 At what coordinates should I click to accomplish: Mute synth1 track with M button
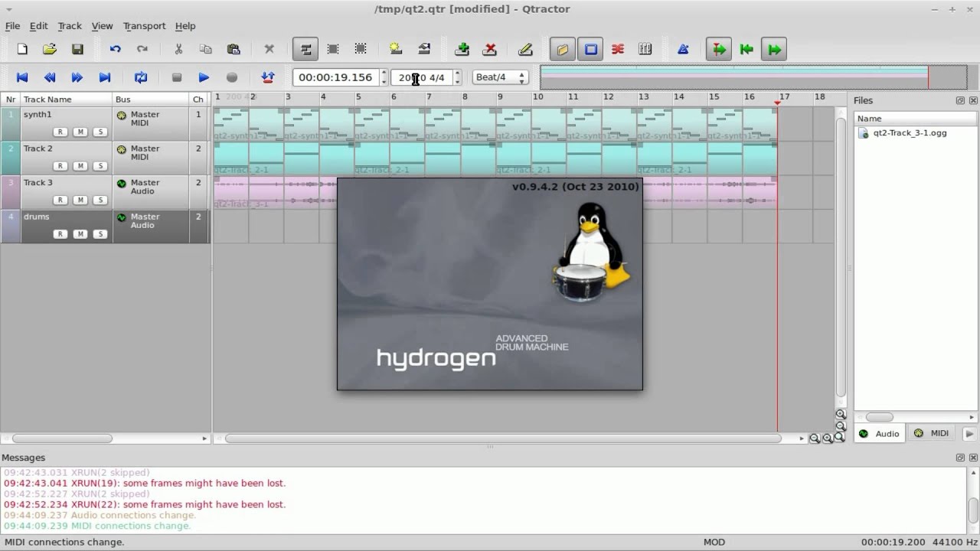(80, 132)
